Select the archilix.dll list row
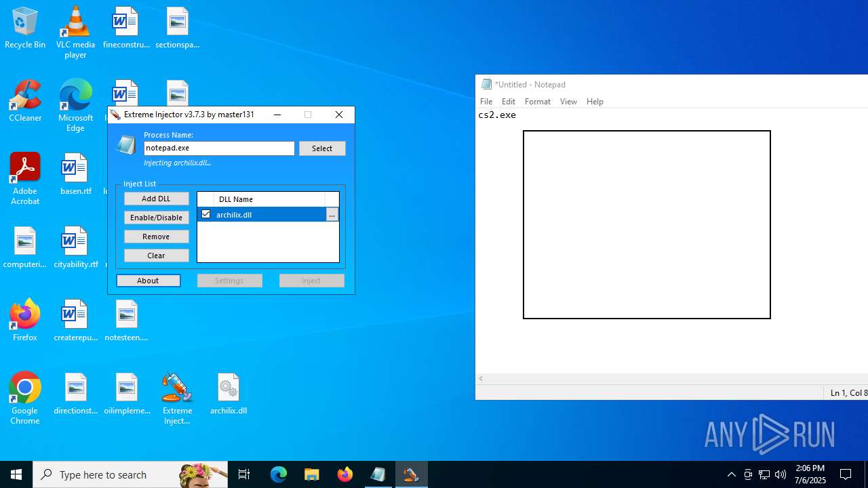Screen dimensions: 868x488 268,214
